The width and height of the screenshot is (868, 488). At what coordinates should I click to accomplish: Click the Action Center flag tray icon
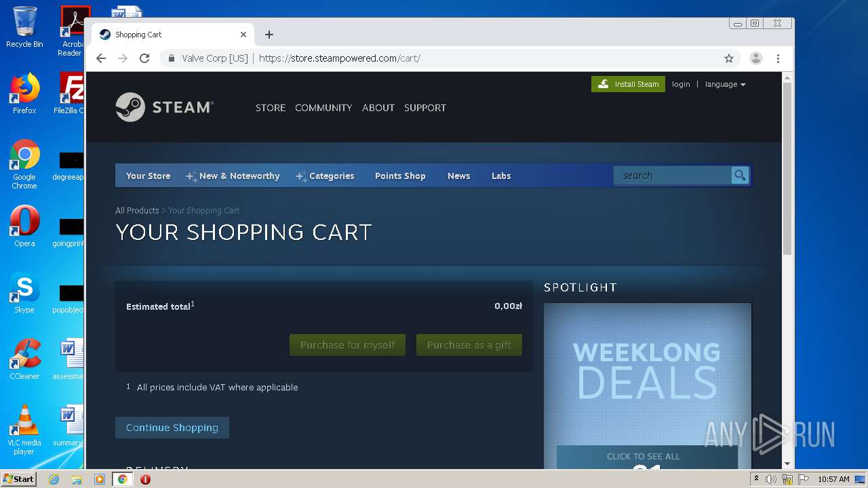804,479
